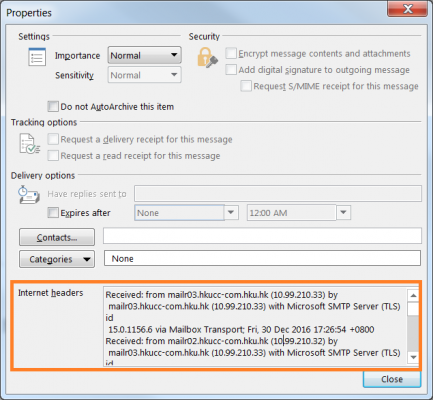Expand the Expires after date dropdown arrow
433x400 pixels.
click(x=231, y=213)
